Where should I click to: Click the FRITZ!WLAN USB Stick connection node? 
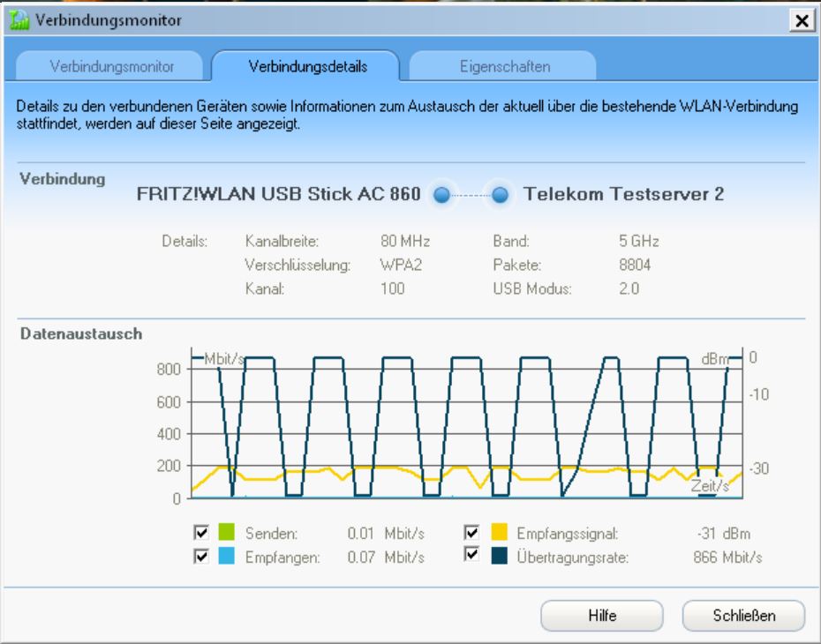(x=441, y=195)
